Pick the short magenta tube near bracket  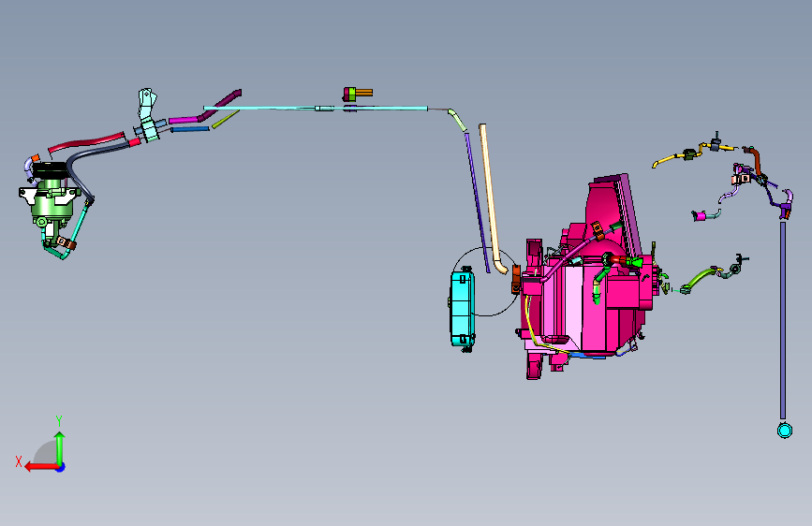pos(184,120)
